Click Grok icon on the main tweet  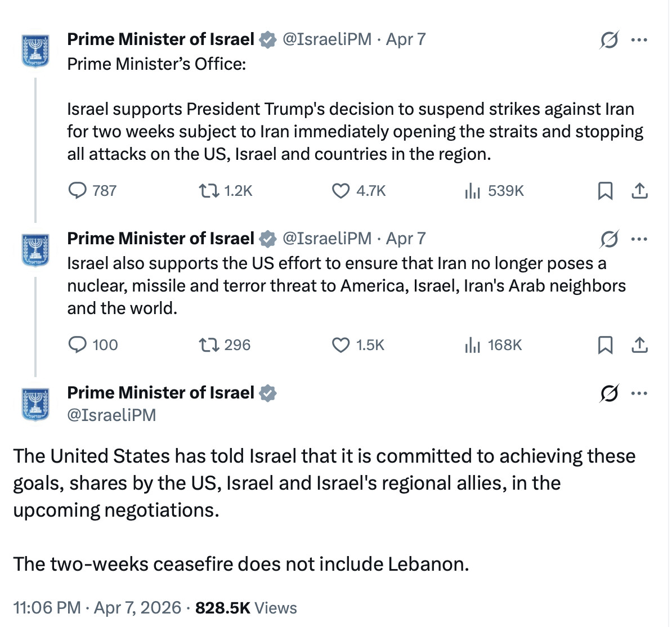pos(609,393)
